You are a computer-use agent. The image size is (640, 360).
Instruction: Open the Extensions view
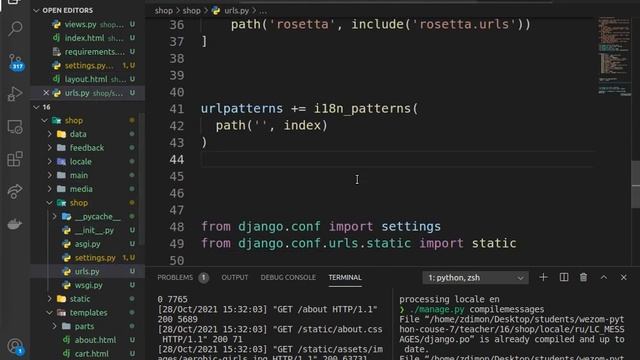coord(15,159)
